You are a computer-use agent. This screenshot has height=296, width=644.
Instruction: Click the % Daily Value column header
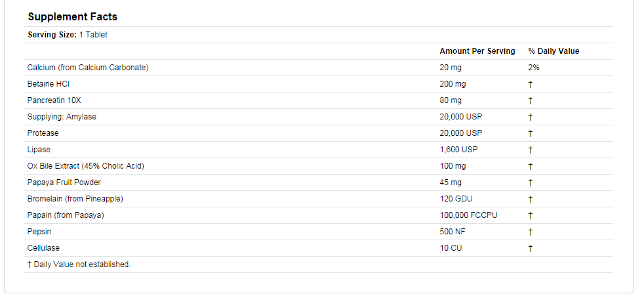pos(553,51)
